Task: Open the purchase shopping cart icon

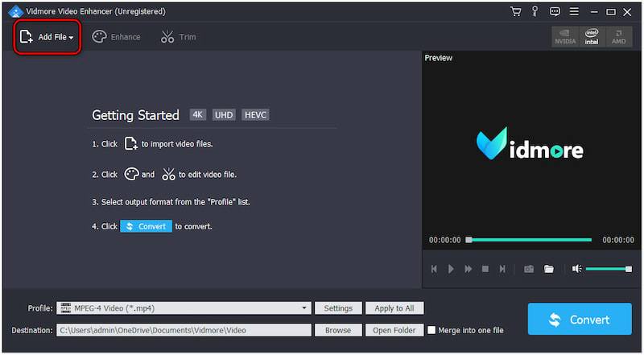Action: [x=515, y=11]
